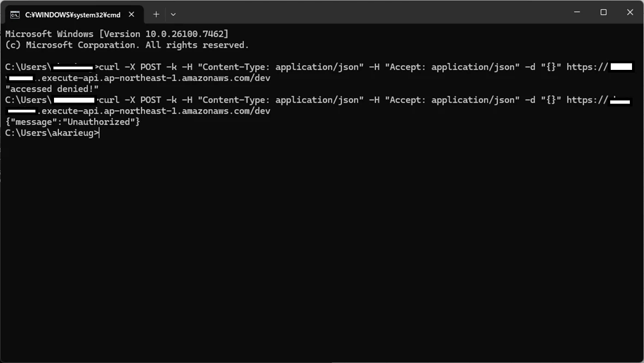Click the Microsoft Windows version line
This screenshot has width=644, height=363.
pyautogui.click(x=117, y=34)
